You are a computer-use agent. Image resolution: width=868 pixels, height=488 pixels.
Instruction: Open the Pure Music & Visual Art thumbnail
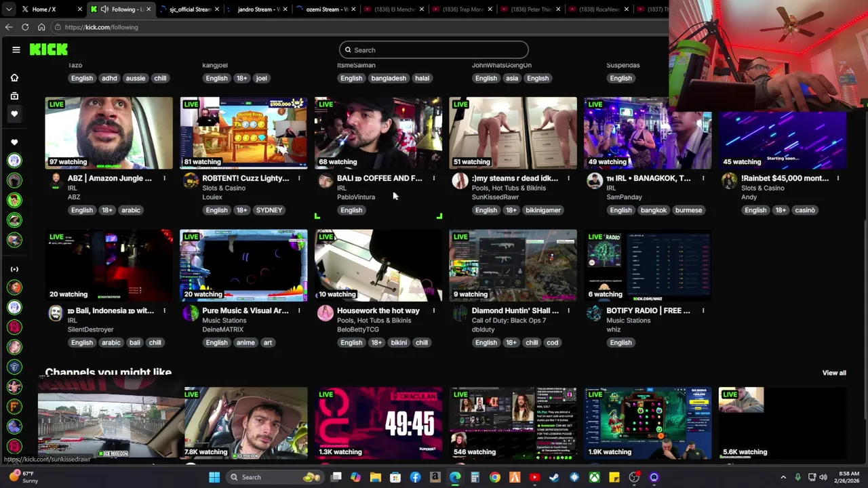tap(243, 265)
